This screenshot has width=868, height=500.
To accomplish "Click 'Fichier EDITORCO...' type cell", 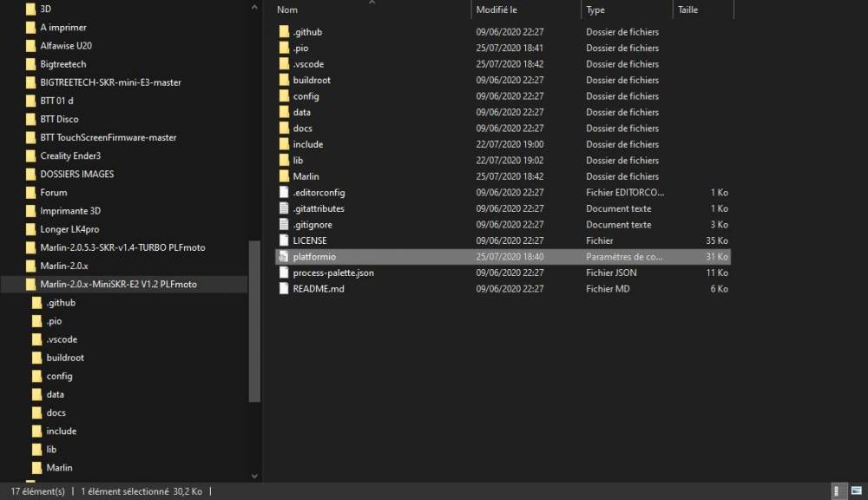I will 625,192.
